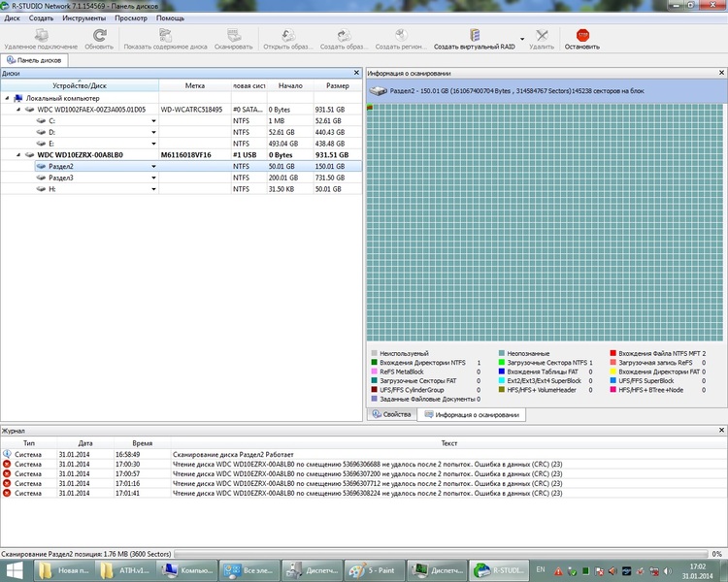Collapse the Локальный компьютер tree node
The width and height of the screenshot is (728, 582).
click(x=8, y=99)
